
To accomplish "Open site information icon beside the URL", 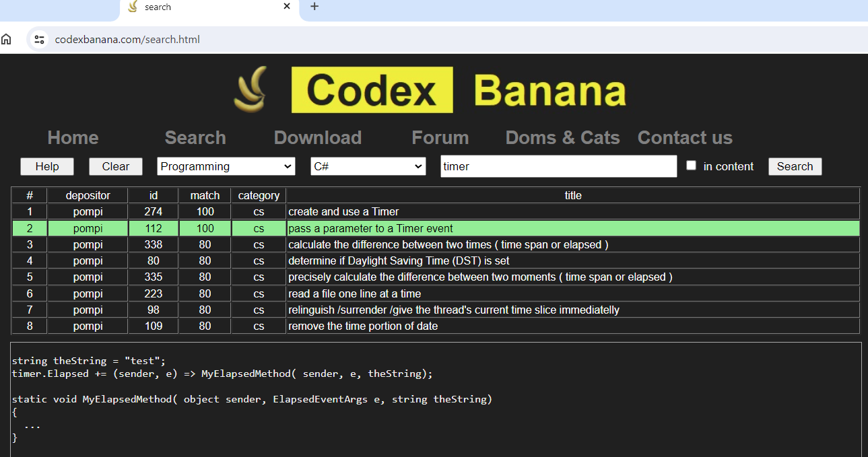I will pos(39,39).
